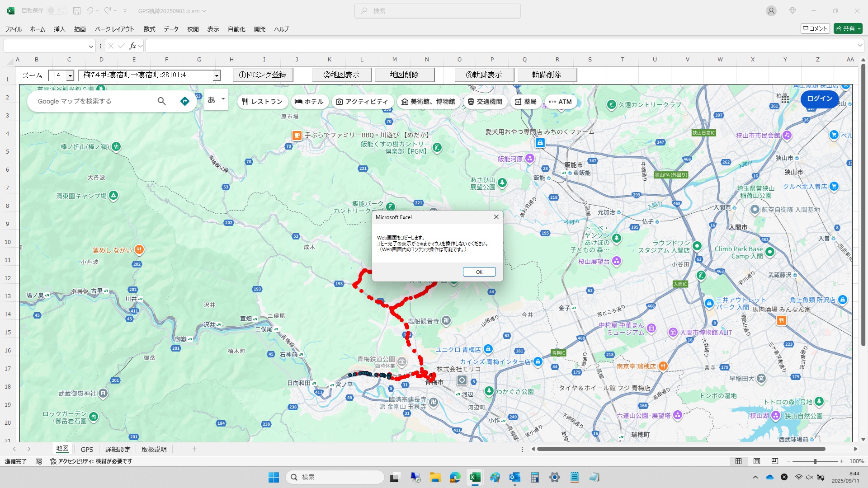Screen dimensions: 868x488
Task: Open the Windows Start button
Action: [x=274, y=477]
